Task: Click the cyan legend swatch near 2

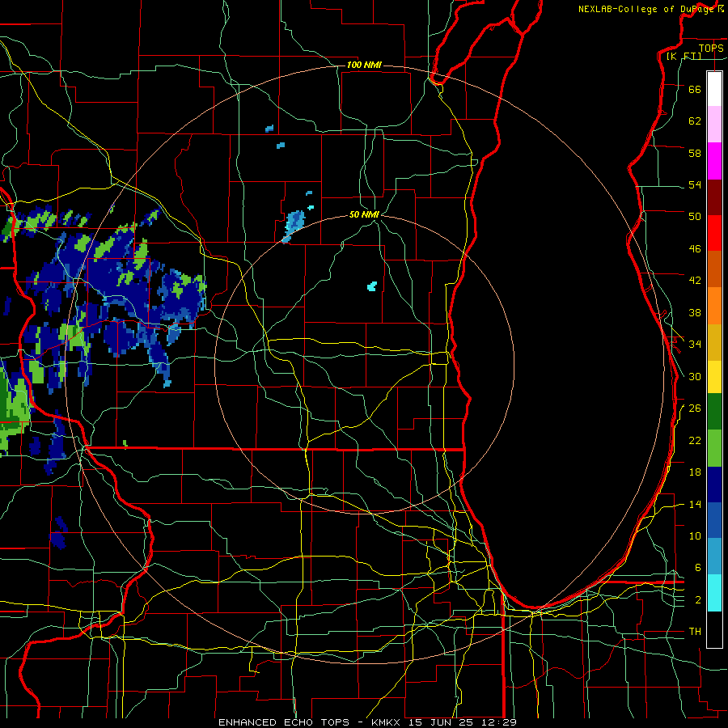Action: tap(714, 593)
